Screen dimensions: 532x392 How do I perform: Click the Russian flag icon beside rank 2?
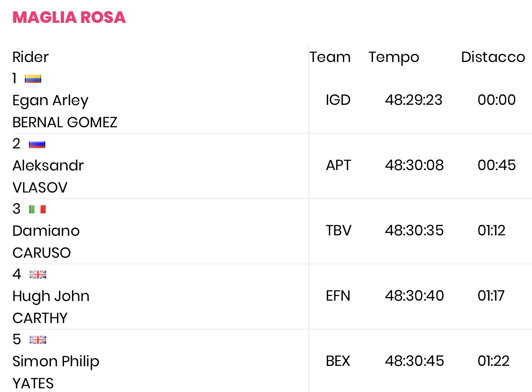37,144
